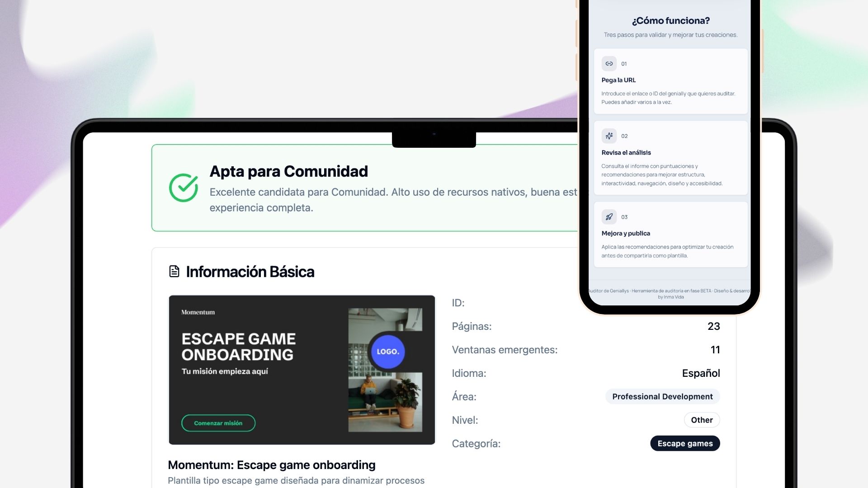Click the Categoría: label
This screenshot has height=488, width=868.
click(476, 444)
